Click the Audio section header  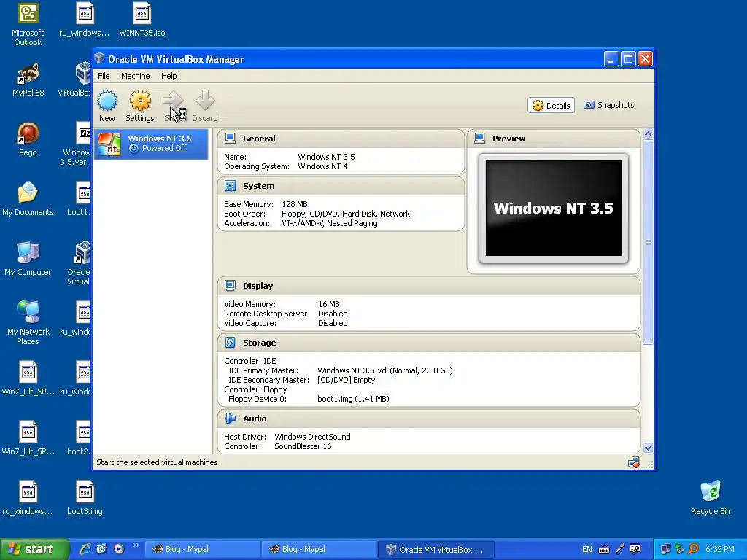click(x=429, y=419)
